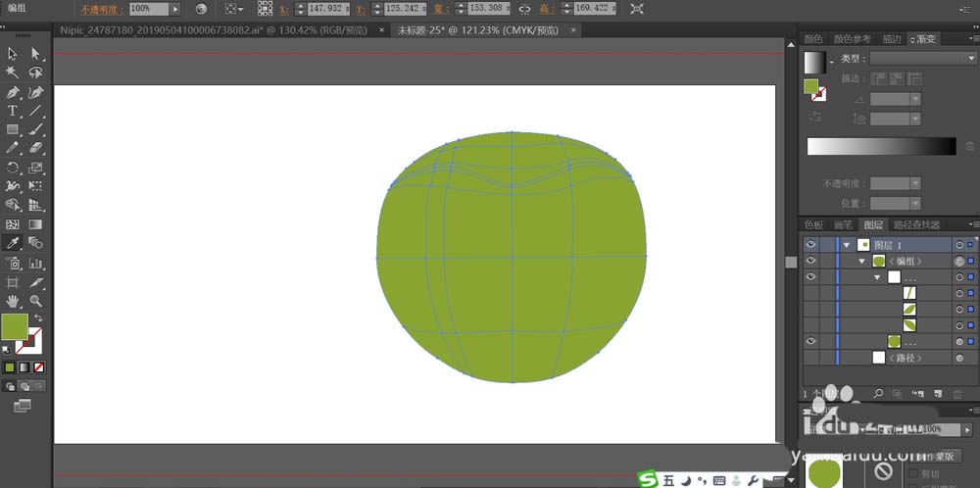980x488 pixels.
Task: Collapse the white-thumbnail sublayer triangle
Action: click(x=877, y=277)
